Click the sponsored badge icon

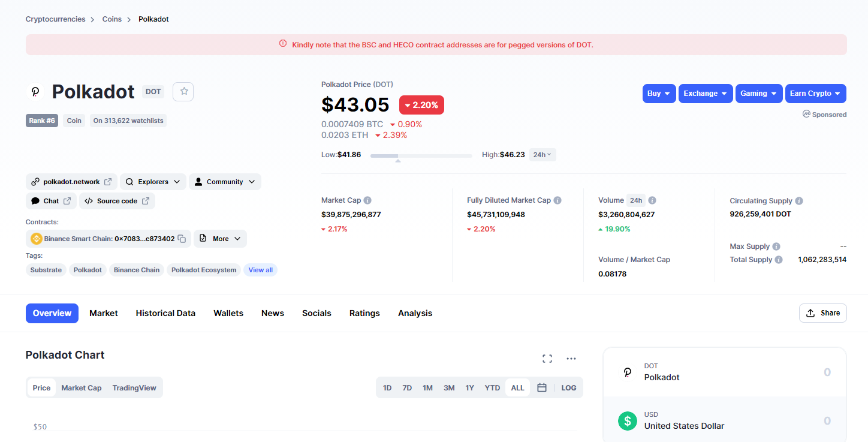806,114
